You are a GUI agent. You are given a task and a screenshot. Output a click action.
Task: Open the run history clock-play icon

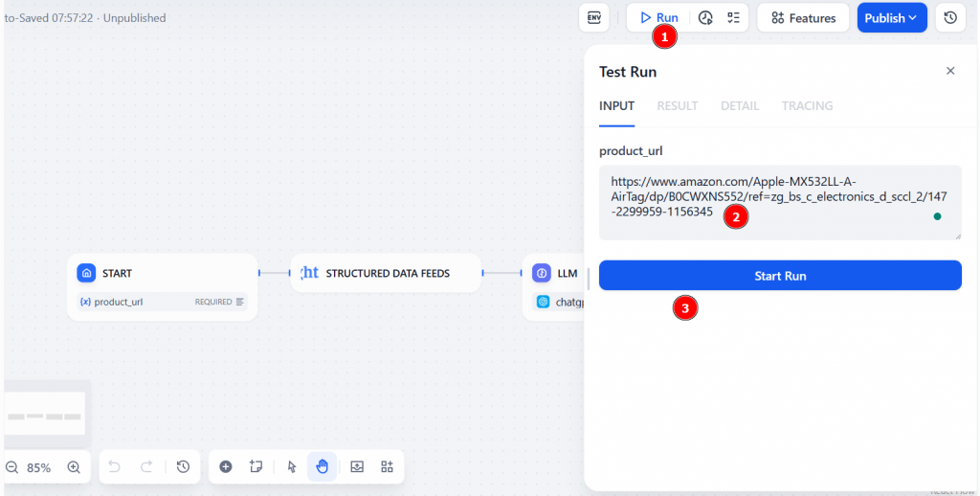click(705, 18)
